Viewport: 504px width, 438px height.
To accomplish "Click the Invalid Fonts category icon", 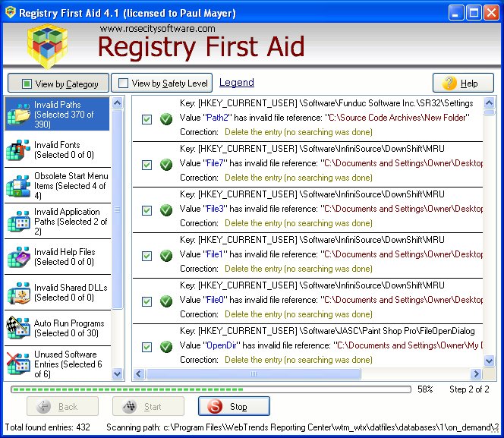I will [18, 150].
